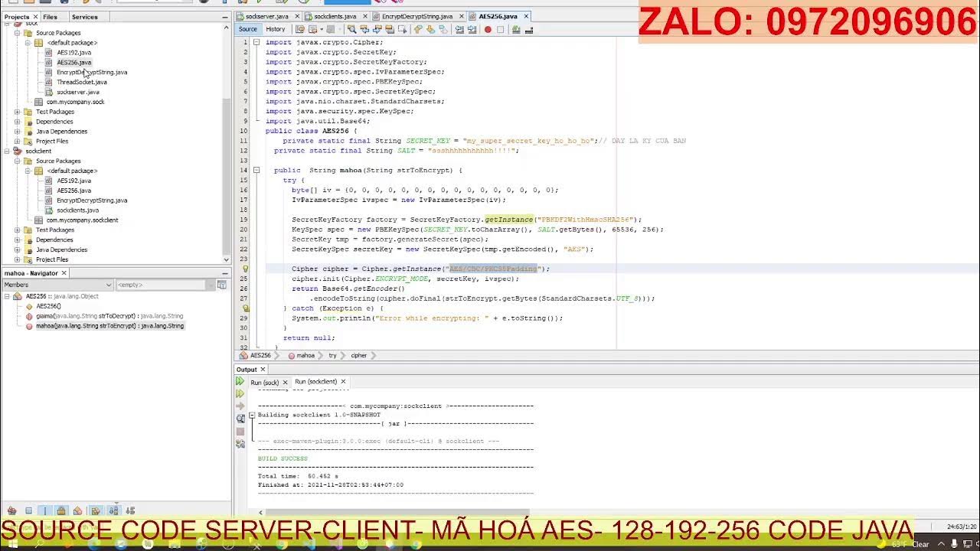Toggle Show Inner Classes filter in Navigator
Screen dimensions: 980x551
(77, 510)
